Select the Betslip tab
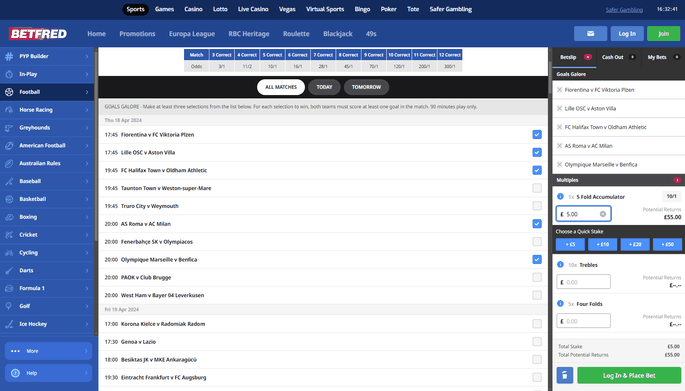This screenshot has height=391, width=685. (x=575, y=57)
